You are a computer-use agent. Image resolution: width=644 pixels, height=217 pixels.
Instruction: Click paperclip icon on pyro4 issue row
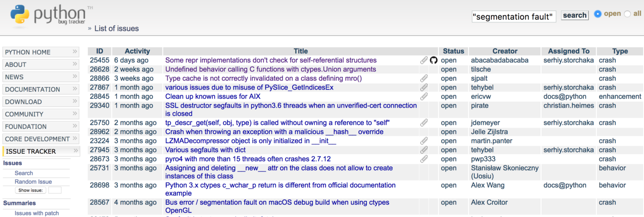coord(424,159)
